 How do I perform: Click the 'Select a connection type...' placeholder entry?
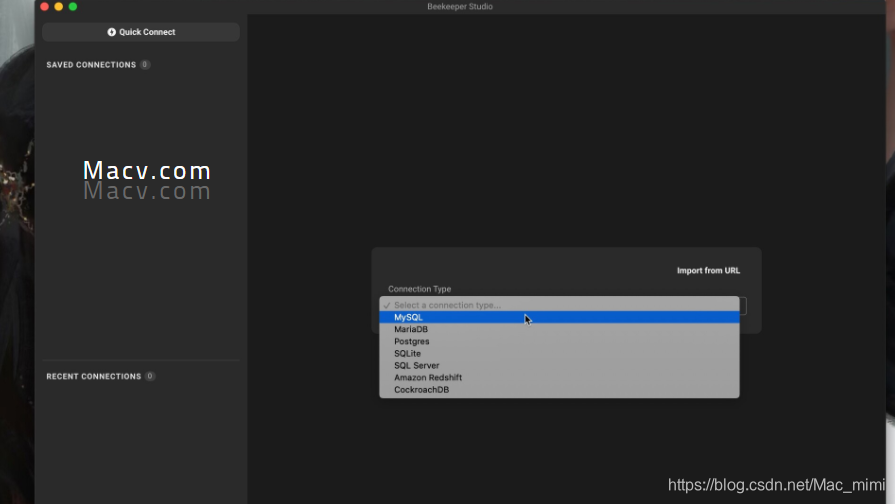559,305
